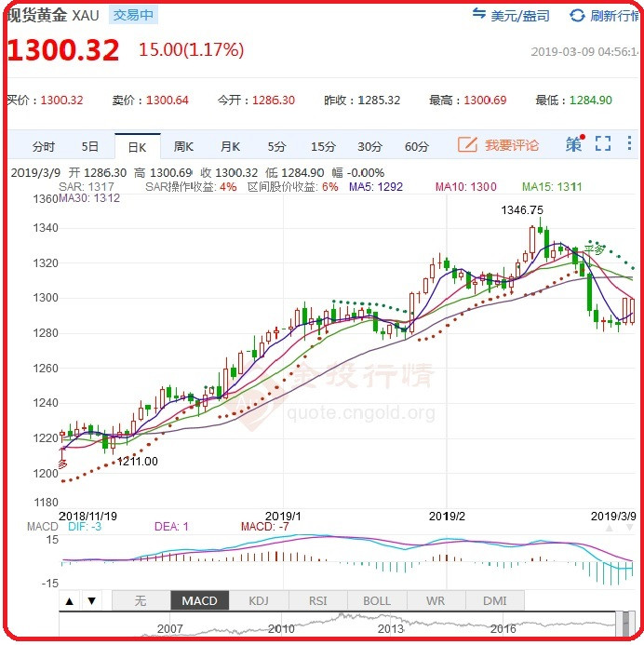
Task: Select the BOLL indicator button
Action: click(377, 601)
